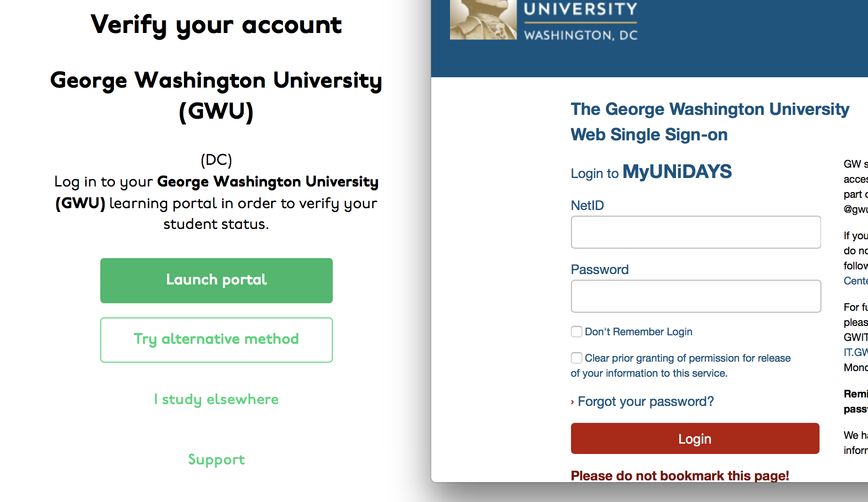Click the George Washington portrait logo
The height and width of the screenshot is (502, 868).
pos(483,19)
